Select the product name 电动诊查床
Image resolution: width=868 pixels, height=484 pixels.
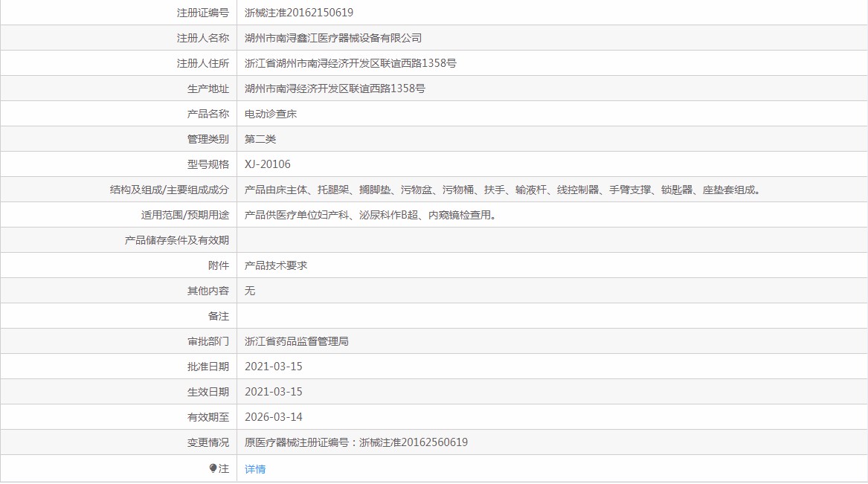(271, 114)
